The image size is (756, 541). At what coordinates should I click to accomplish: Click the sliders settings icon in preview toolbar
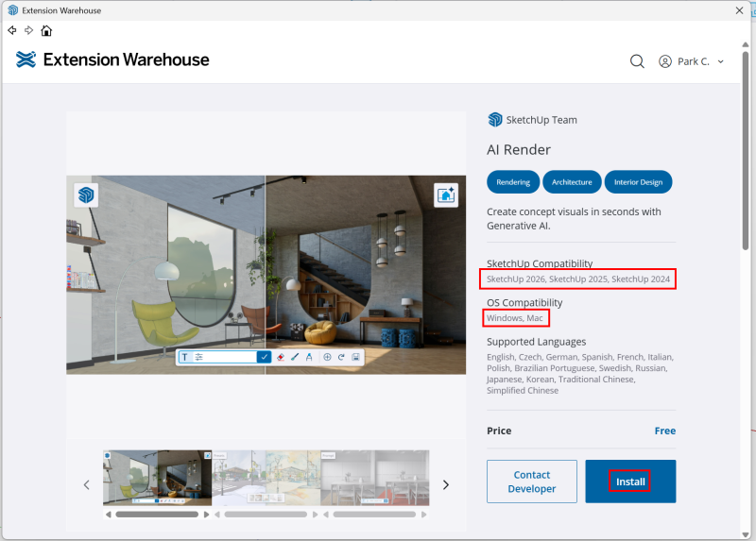[198, 357]
